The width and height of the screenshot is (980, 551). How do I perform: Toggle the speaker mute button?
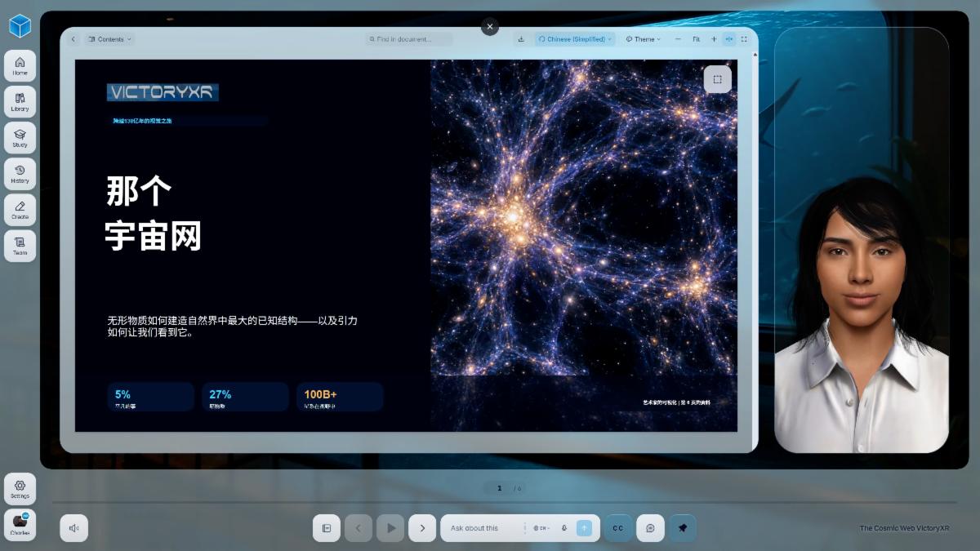pyautogui.click(x=73, y=528)
